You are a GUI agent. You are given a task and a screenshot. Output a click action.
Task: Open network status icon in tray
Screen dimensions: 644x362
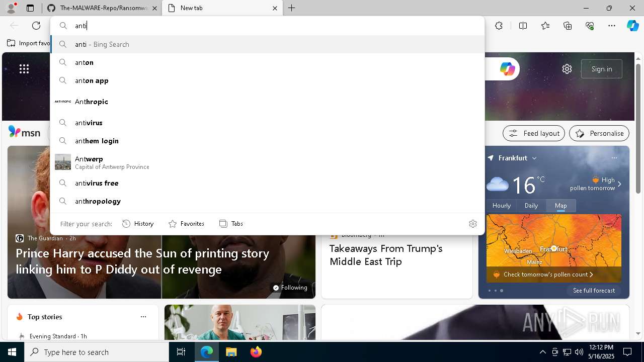tap(567, 352)
